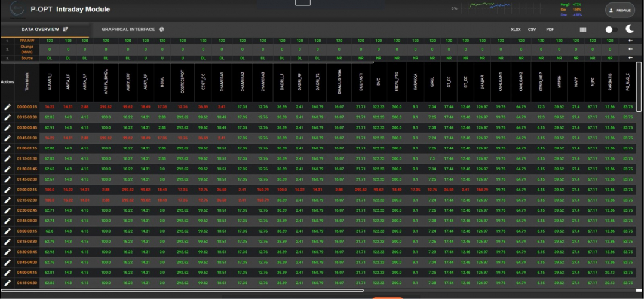Viewport: 644px width, 299px height.
Task: Click PARBATI3 value 20.13 at 04:00-04:15
Action: pos(610,273)
